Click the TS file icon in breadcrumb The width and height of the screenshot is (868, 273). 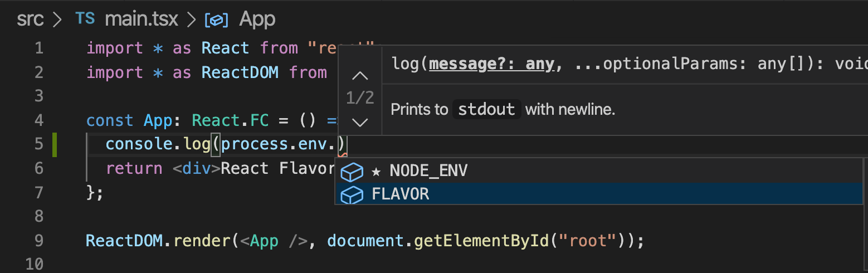pyautogui.click(x=85, y=19)
